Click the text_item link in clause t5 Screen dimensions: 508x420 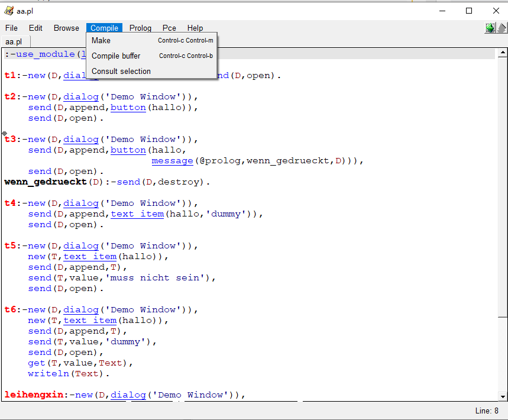pyautogui.click(x=89, y=256)
